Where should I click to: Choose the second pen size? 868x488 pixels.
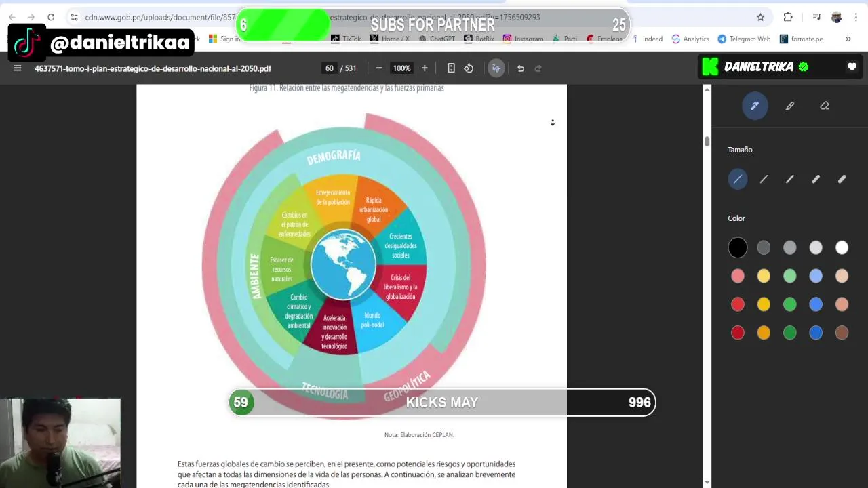point(764,179)
